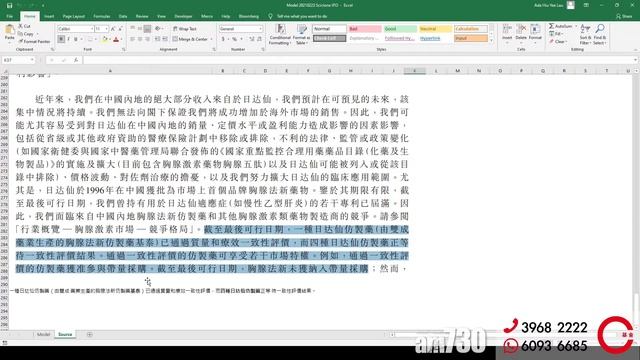Switch to the Formulas tab
This screenshot has height=360, width=640.
102,16
